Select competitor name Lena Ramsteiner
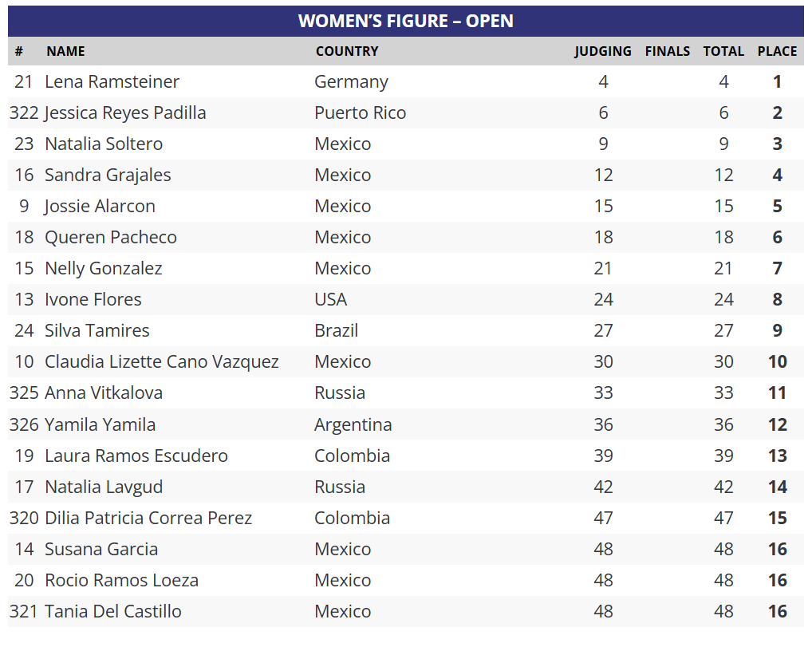812x647 pixels. 112,81
